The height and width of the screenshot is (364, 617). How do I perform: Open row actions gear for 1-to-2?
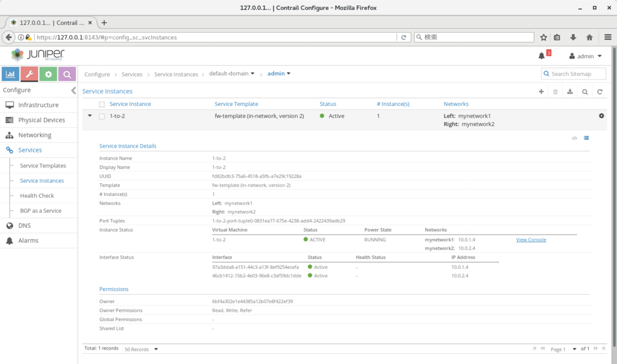pyautogui.click(x=601, y=116)
